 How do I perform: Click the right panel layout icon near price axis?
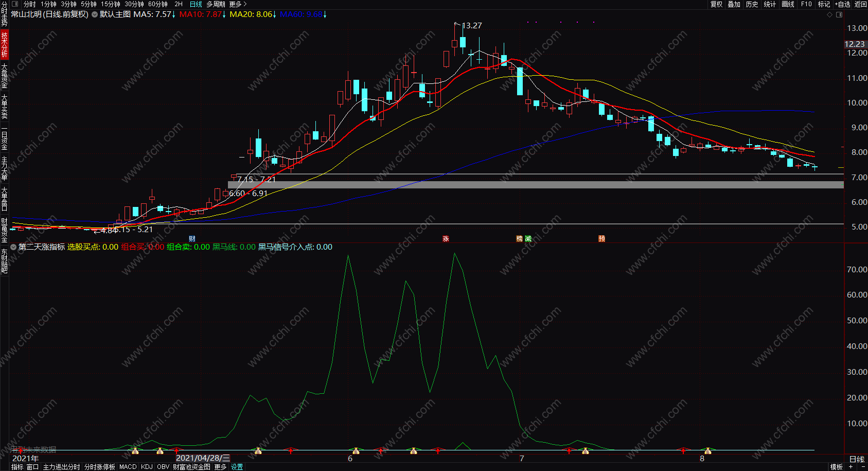(x=839, y=14)
